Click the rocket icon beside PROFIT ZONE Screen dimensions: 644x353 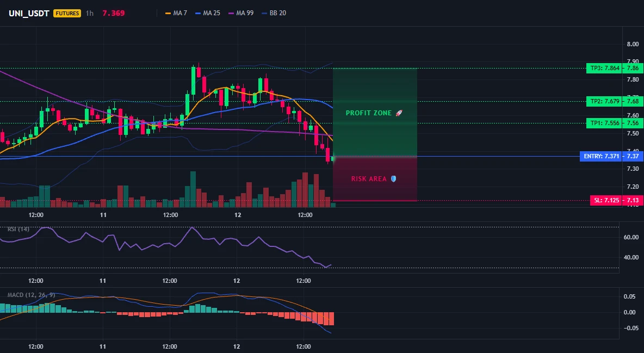click(399, 113)
